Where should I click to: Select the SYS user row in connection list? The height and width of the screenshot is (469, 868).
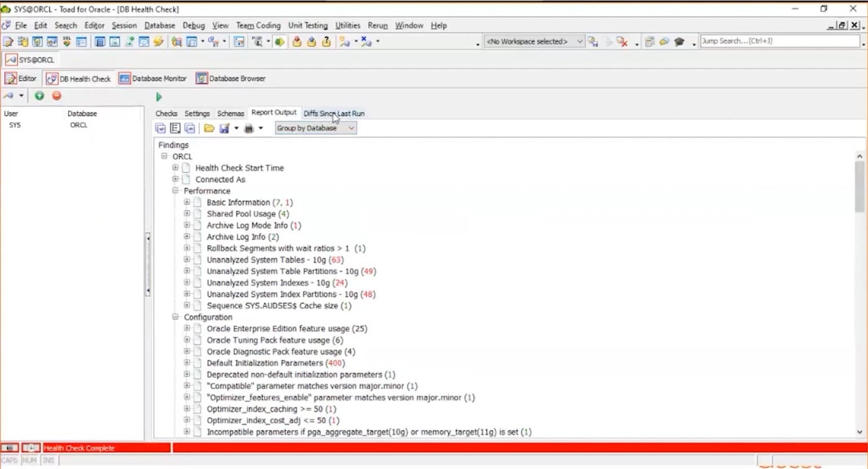coord(72,125)
